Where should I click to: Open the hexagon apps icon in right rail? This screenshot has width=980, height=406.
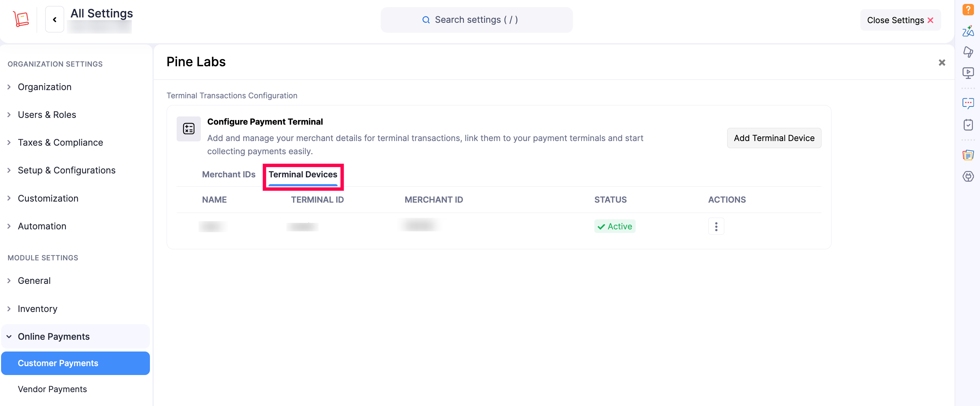point(968,176)
